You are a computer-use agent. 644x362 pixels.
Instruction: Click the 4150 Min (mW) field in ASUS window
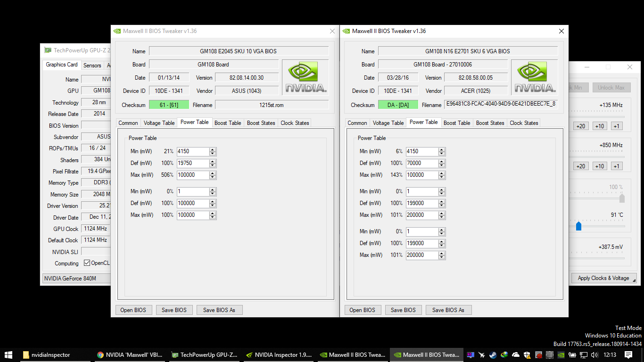point(193,151)
